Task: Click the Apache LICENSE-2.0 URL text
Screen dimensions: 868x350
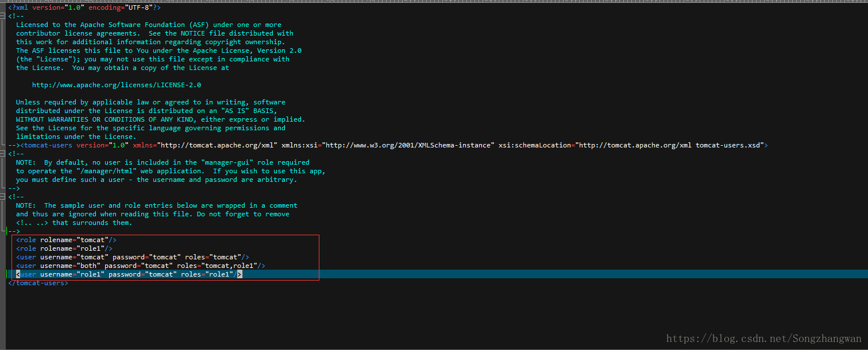Action: 117,85
